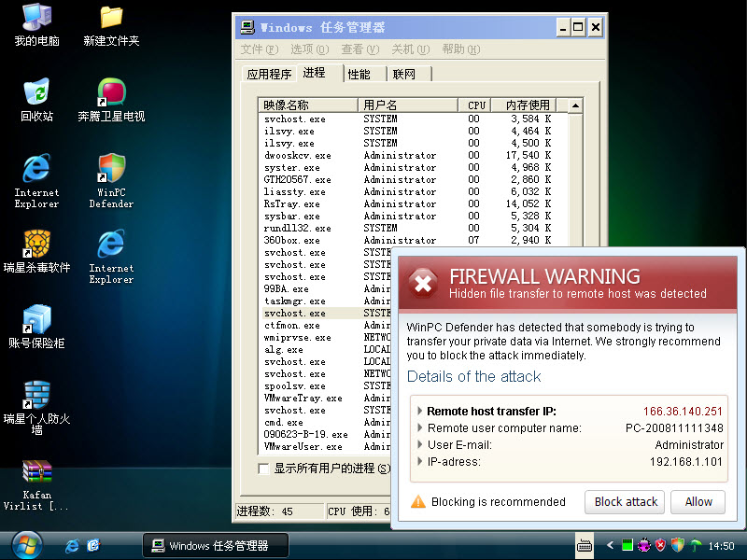Select dwooskcv.exe process row
Image resolution: width=747 pixels, height=560 pixels.
click(x=413, y=155)
